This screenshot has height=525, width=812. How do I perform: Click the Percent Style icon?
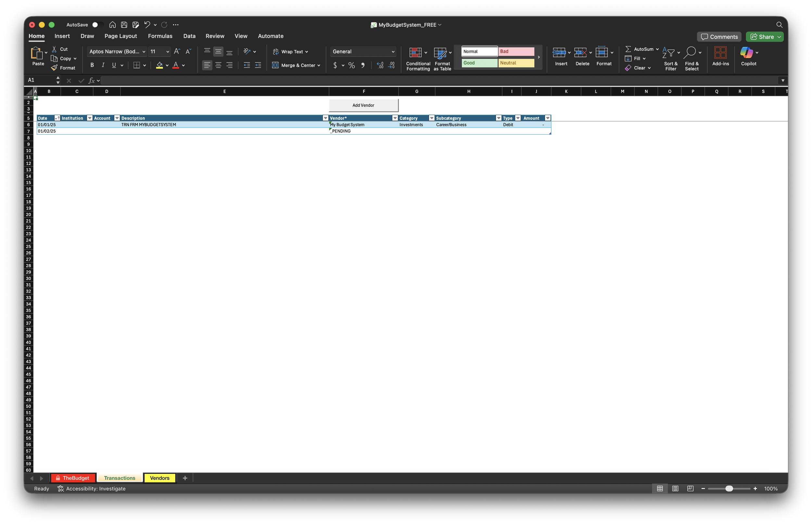point(351,65)
